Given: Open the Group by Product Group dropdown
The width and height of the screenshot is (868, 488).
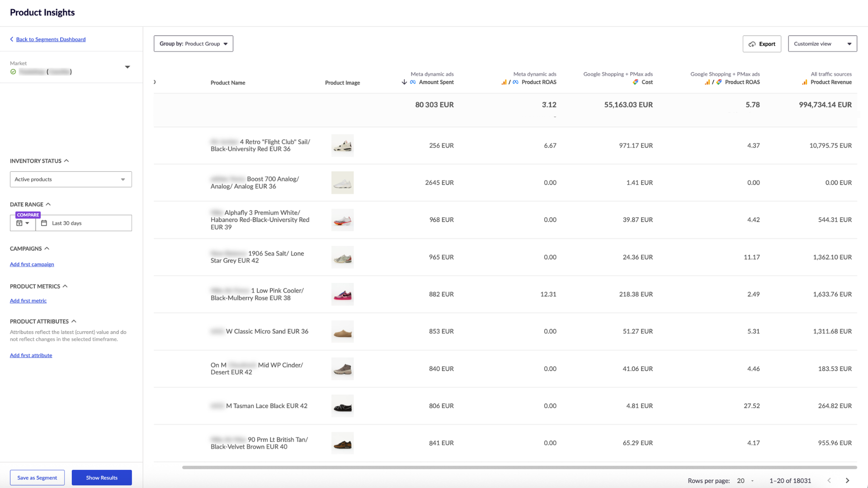Looking at the screenshot, I should click(193, 44).
